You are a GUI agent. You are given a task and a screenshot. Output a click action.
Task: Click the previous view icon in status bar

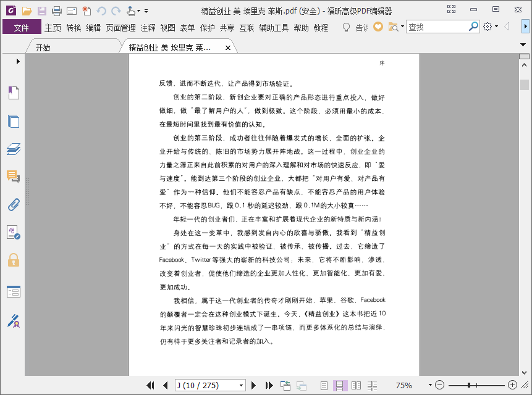click(285, 385)
